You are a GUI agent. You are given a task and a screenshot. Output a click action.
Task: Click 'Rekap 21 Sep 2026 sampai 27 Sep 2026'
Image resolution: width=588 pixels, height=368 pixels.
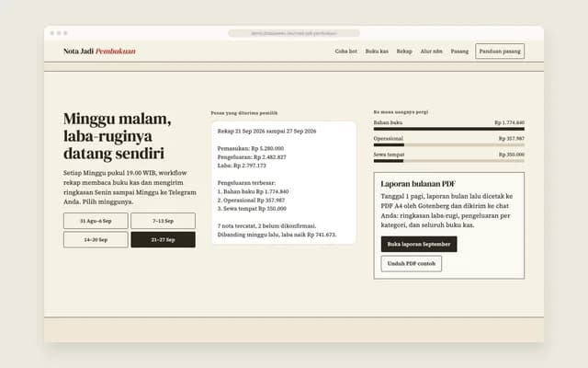point(266,131)
